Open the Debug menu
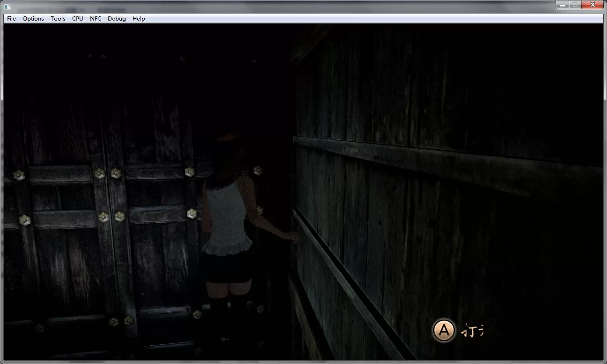The width and height of the screenshot is (607, 364). click(x=117, y=19)
